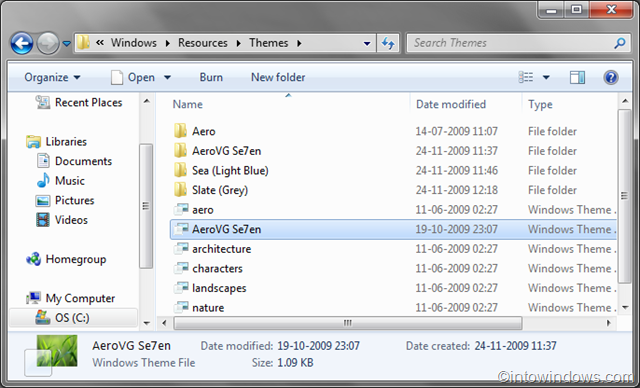Change view using the view icon
This screenshot has width=640, height=388.
pos(525,77)
